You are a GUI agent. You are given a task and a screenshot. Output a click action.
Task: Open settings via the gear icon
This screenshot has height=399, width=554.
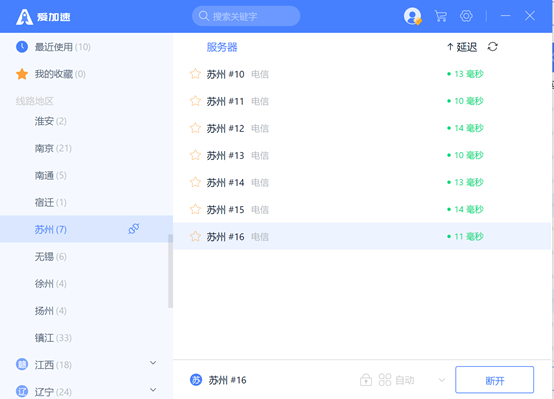pyautogui.click(x=466, y=16)
